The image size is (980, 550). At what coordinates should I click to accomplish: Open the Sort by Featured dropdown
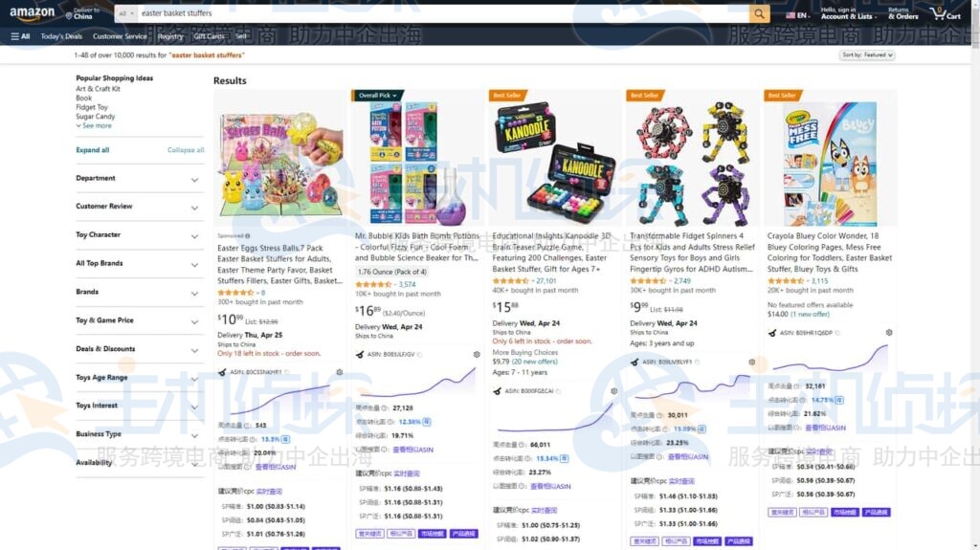[x=867, y=55]
